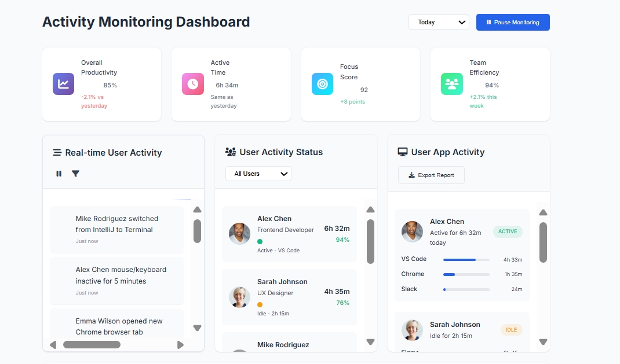Click the list icon beside Real-time User Activity

pyautogui.click(x=56, y=152)
